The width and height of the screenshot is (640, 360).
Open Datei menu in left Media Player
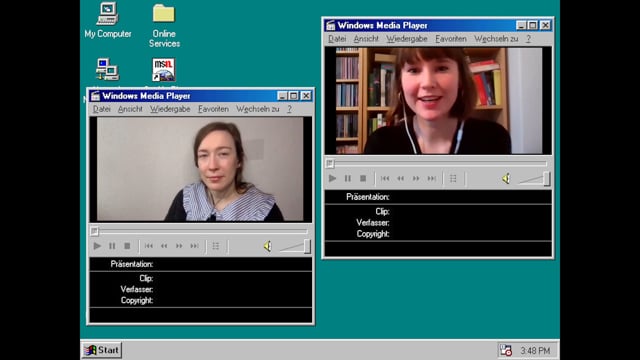(102, 109)
